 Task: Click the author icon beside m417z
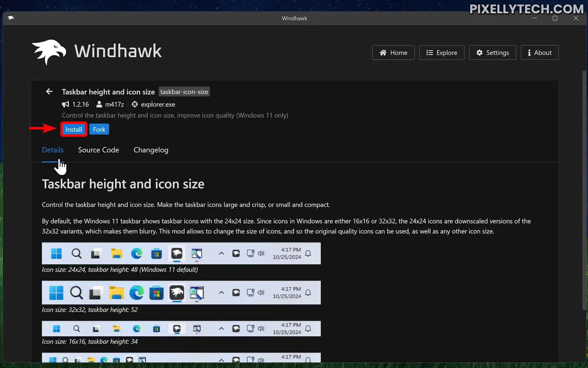99,105
